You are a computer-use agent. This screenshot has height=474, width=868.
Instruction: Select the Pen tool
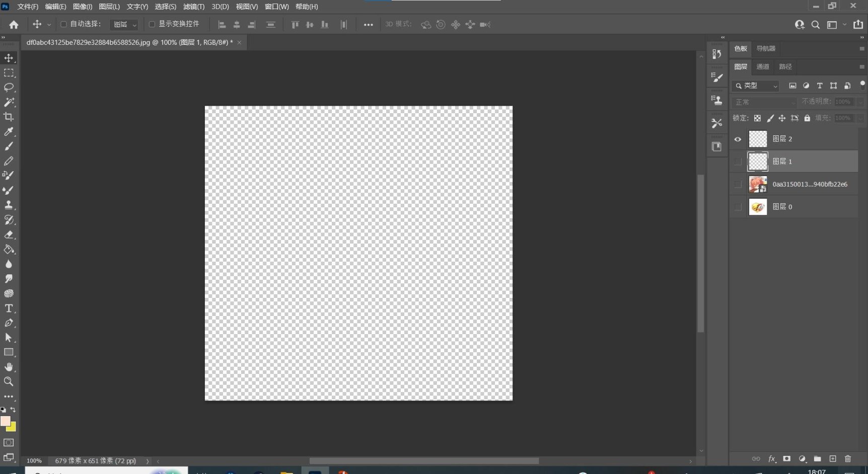[9, 323]
